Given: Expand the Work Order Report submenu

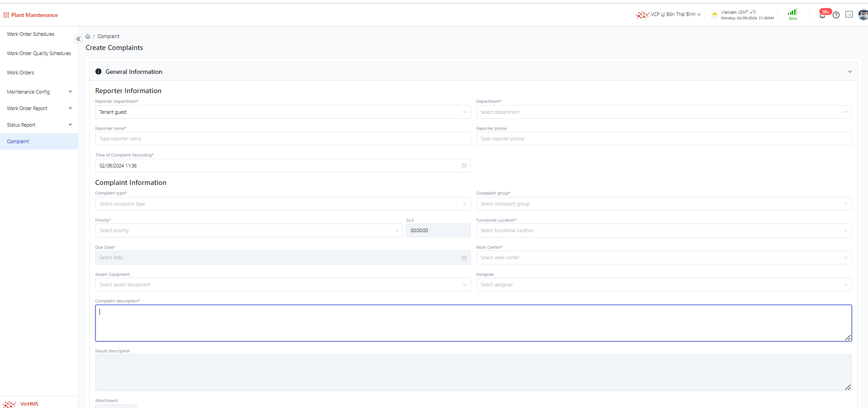Looking at the screenshot, I should pos(70,108).
